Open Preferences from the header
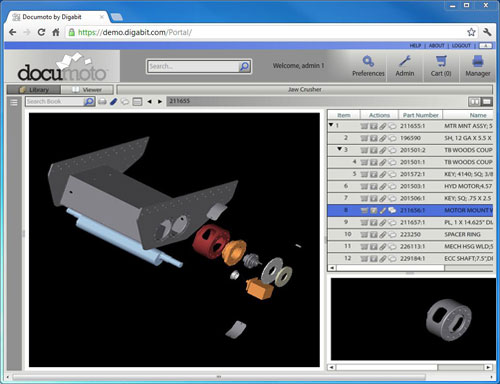Image resolution: width=500 pixels, height=384 pixels. click(368, 66)
